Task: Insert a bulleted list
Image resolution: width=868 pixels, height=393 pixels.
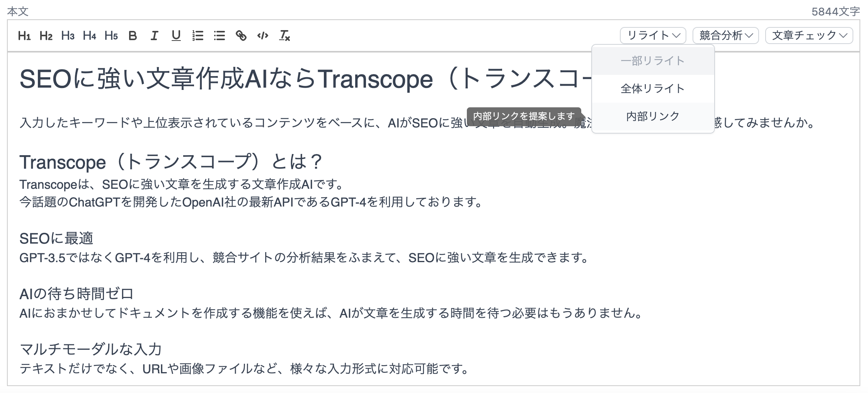Action: point(219,36)
